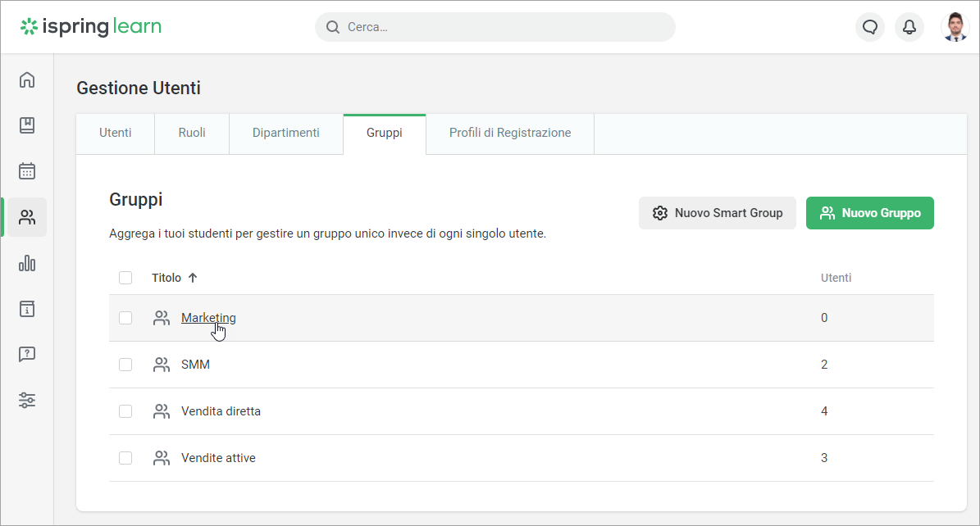Select the Vendita diretta group checkbox

coord(125,411)
